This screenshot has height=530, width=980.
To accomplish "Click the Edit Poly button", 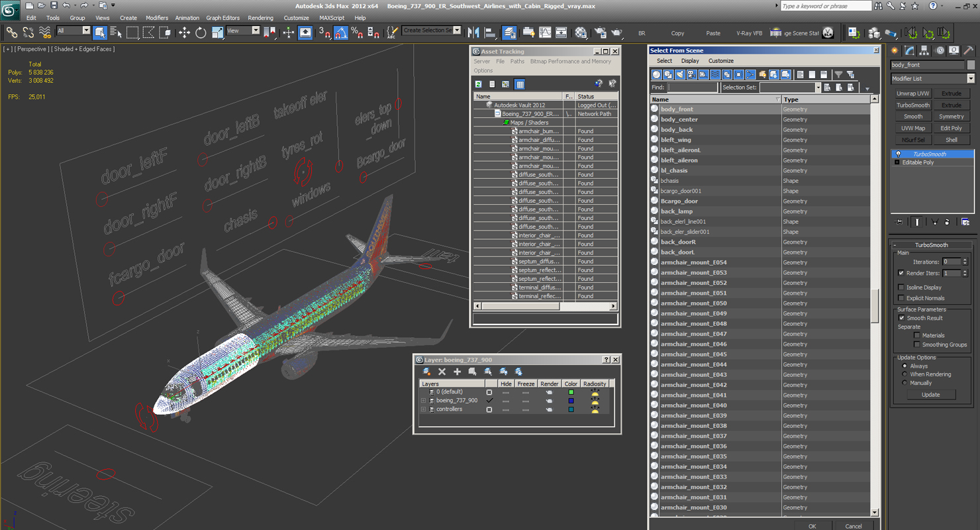I will 952,129.
